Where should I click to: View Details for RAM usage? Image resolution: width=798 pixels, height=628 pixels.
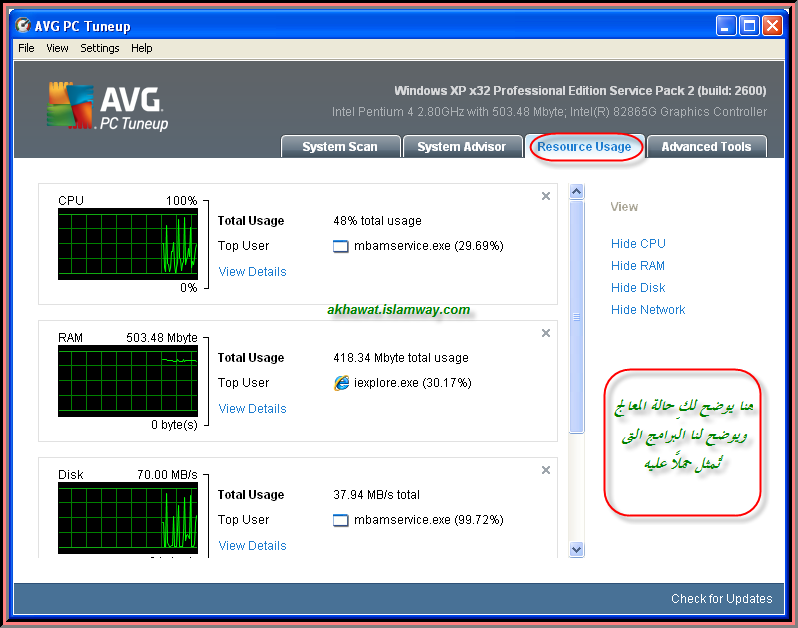point(252,409)
